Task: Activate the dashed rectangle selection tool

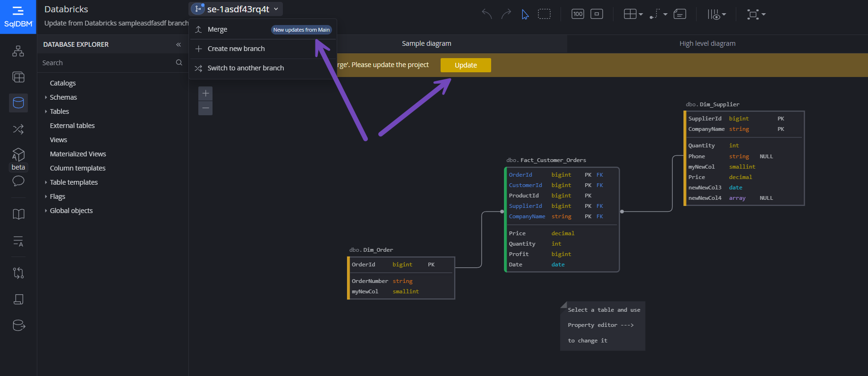Action: click(x=545, y=14)
